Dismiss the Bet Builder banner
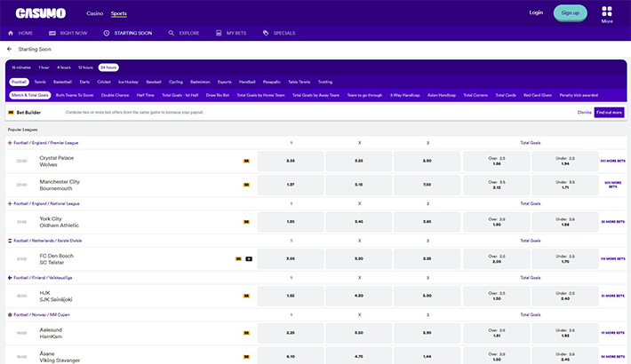Viewport: 631px width, 364px height. 584,113
